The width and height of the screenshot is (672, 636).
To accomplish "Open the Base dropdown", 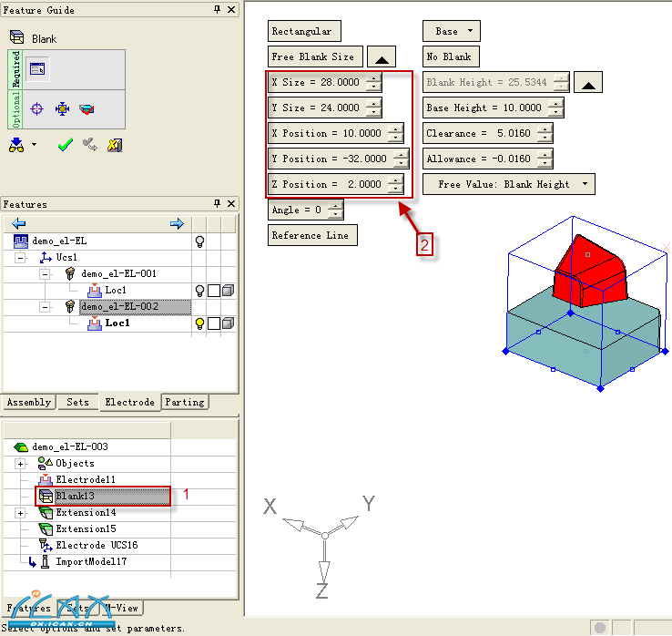I will tap(451, 31).
